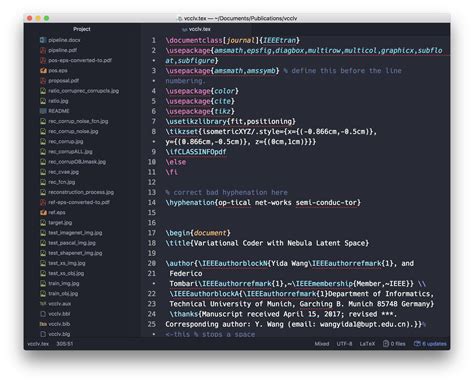Open the 0 files git status icon

click(394, 344)
